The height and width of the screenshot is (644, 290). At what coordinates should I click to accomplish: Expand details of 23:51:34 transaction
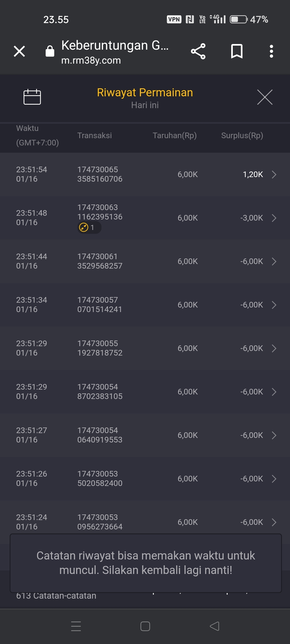click(274, 305)
